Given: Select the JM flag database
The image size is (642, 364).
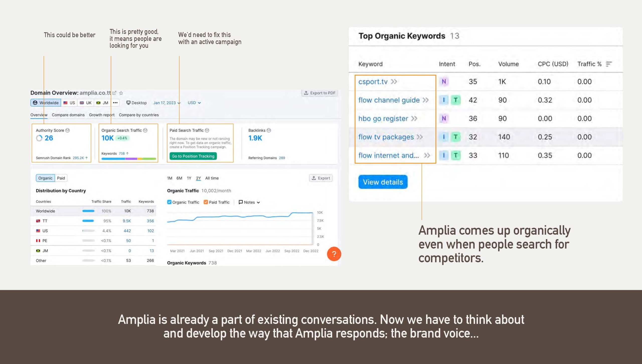Looking at the screenshot, I should [102, 103].
